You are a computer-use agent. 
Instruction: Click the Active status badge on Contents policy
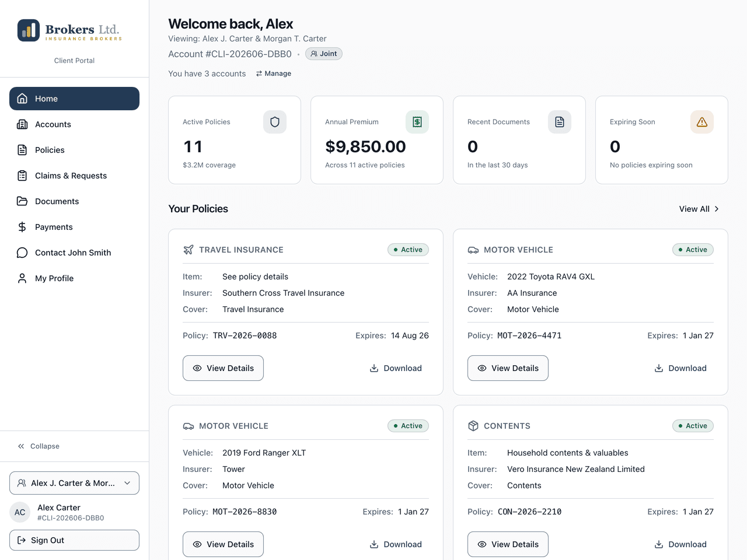pyautogui.click(x=693, y=426)
